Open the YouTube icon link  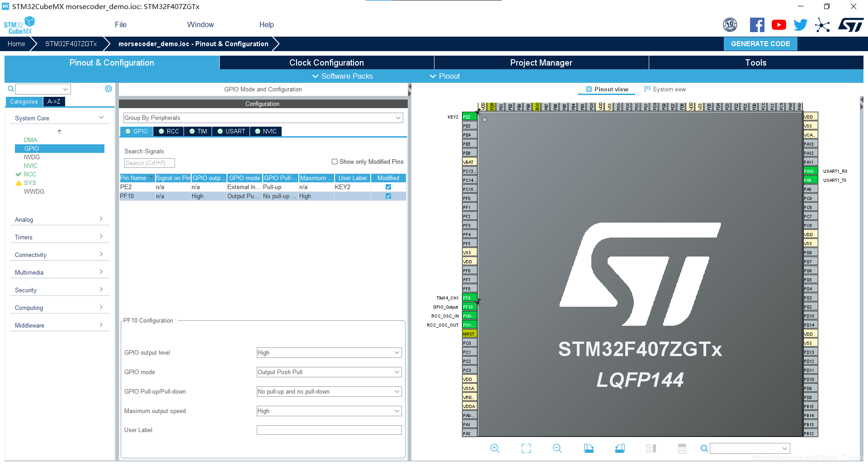tap(778, 25)
